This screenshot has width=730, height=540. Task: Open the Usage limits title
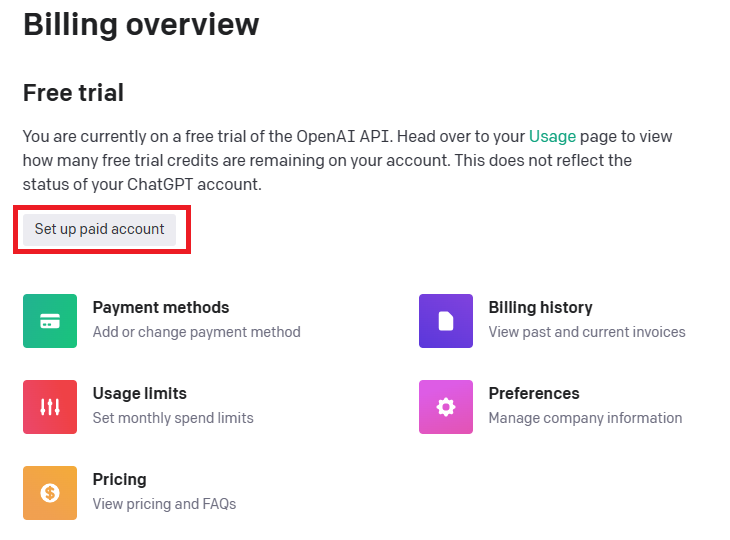pyautogui.click(x=140, y=394)
